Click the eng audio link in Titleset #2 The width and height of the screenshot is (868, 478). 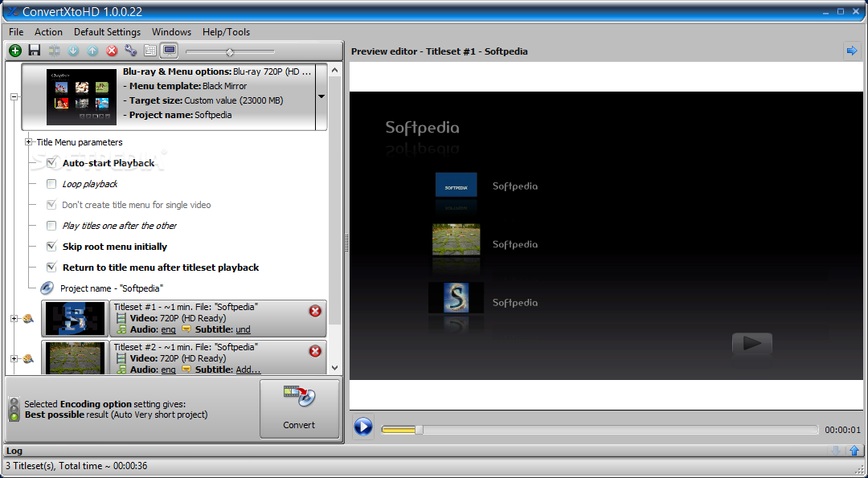coord(168,370)
